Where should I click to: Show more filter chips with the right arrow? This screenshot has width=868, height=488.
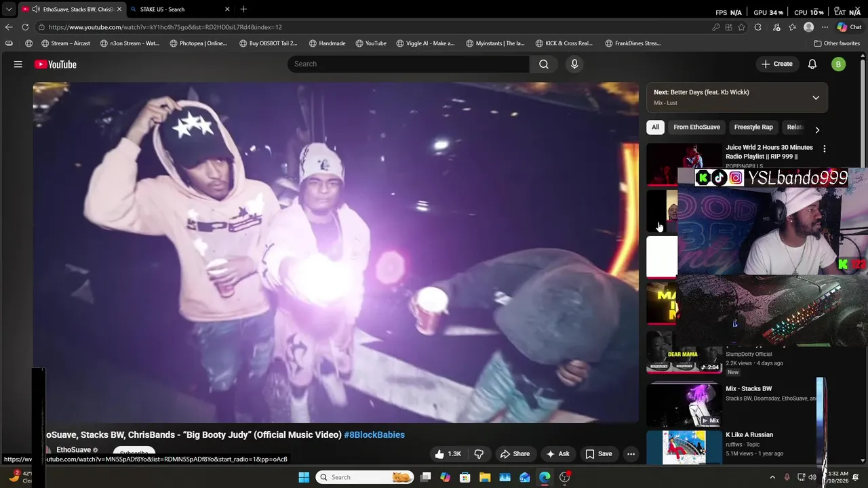817,129
